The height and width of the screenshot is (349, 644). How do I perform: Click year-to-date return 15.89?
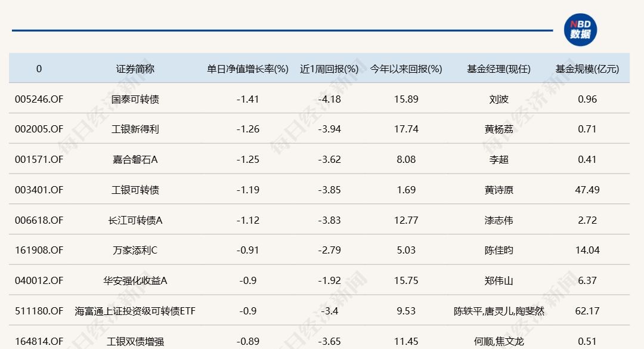pos(406,99)
